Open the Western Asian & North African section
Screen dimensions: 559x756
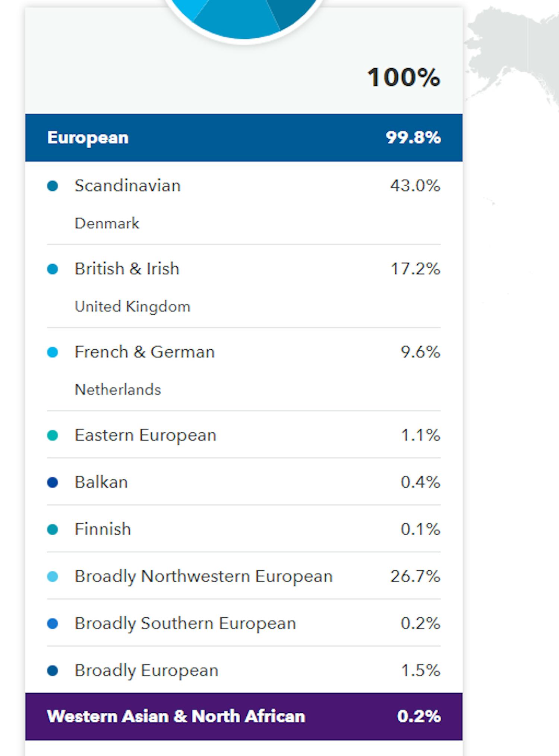click(242, 716)
